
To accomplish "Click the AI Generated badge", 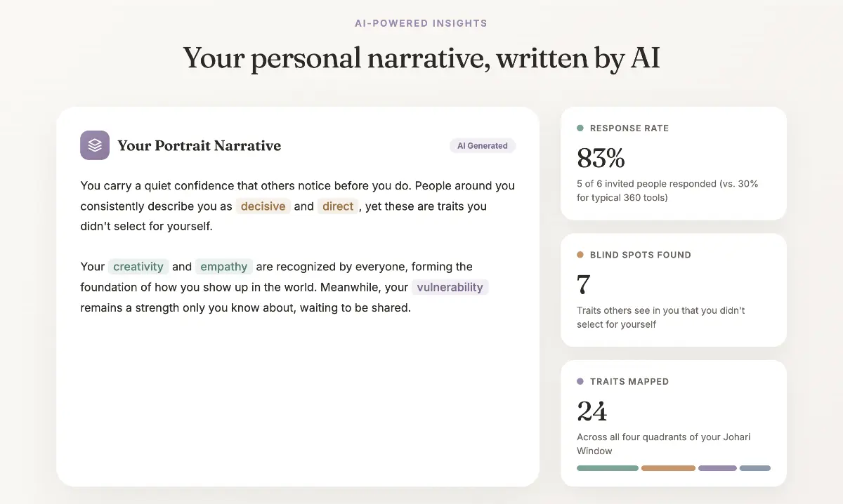I will 483,146.
